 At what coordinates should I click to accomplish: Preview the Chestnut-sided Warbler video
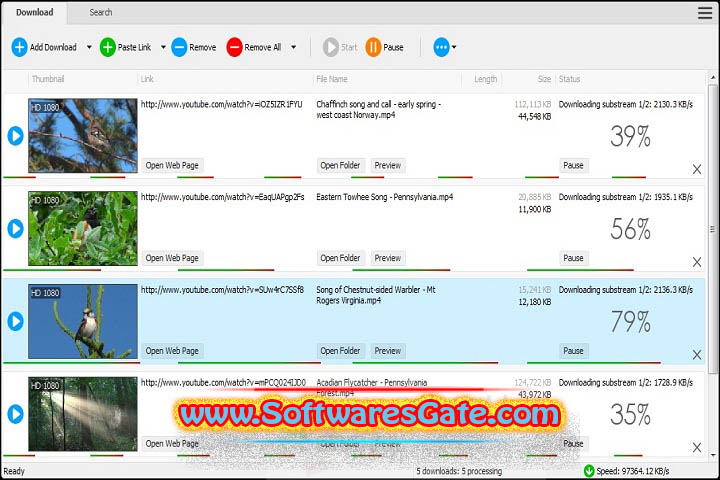coord(388,351)
